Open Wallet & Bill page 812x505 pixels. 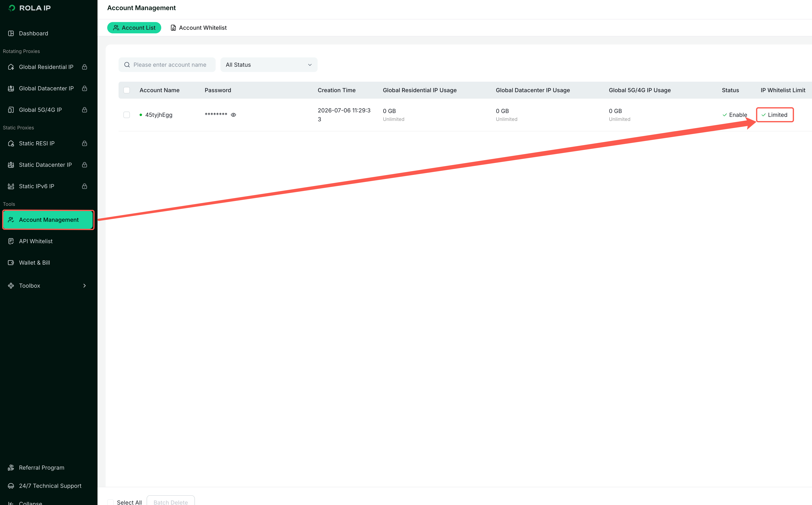point(49,263)
